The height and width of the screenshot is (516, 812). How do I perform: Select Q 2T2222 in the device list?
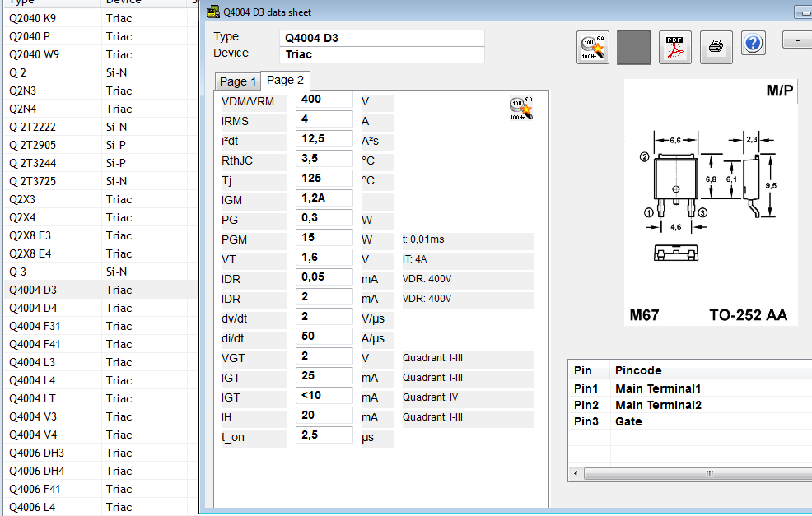(x=100, y=127)
